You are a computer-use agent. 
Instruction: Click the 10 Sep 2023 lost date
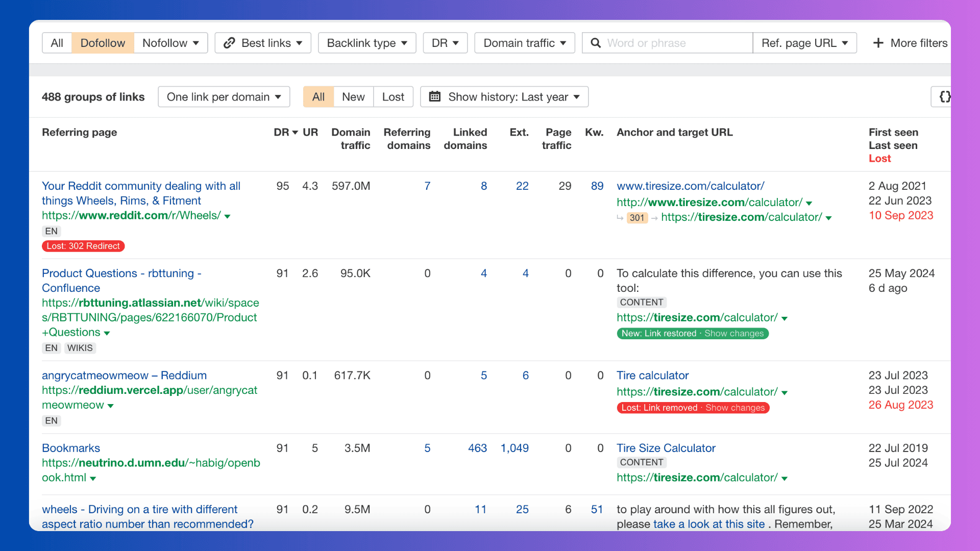coord(901,215)
